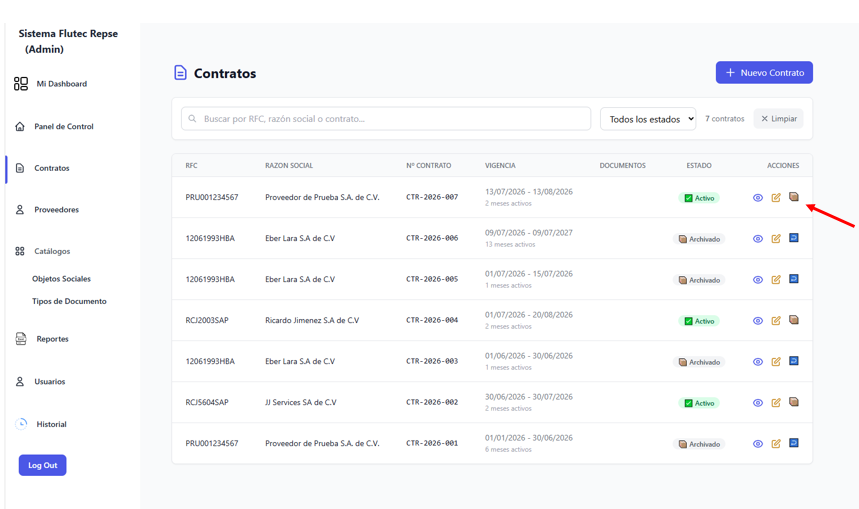859x509 pixels.
Task: Unarchive contract CTR-2026-001
Action: pos(794,443)
